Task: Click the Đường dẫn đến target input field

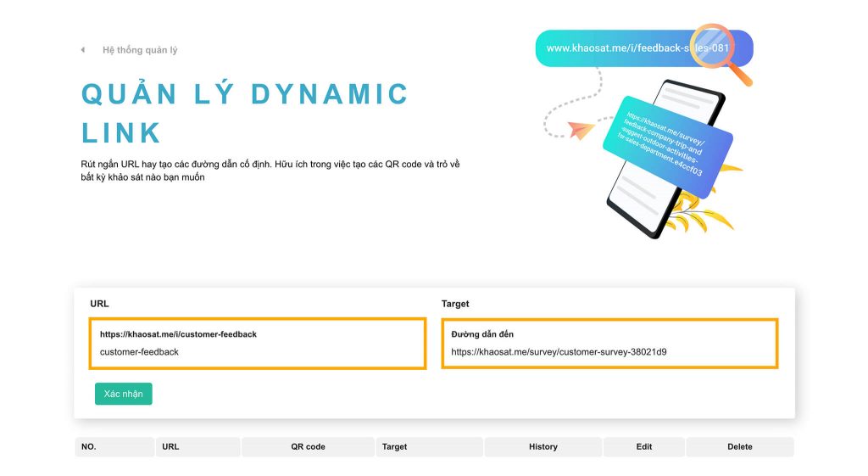Action: 610,344
